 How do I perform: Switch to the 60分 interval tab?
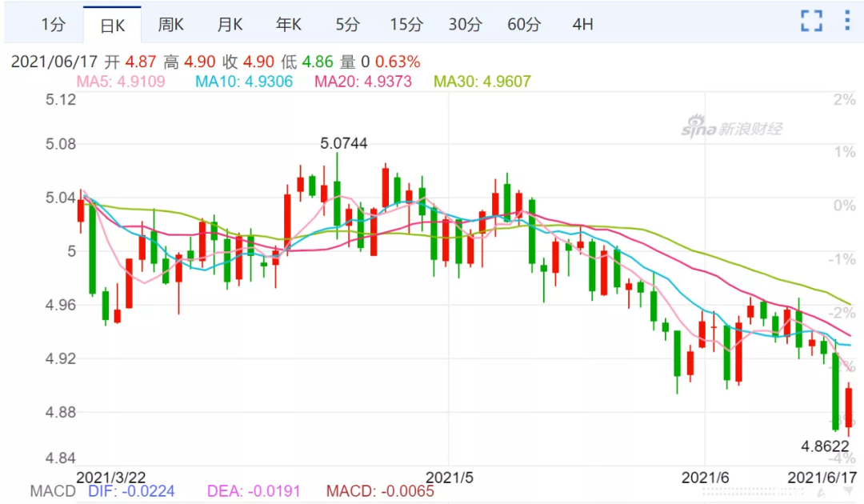coord(524,24)
